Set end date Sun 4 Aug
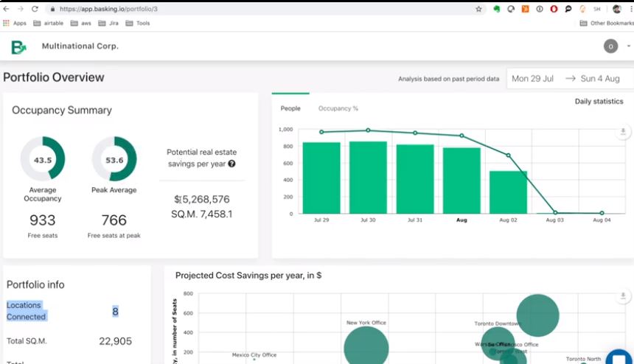 [x=600, y=79]
